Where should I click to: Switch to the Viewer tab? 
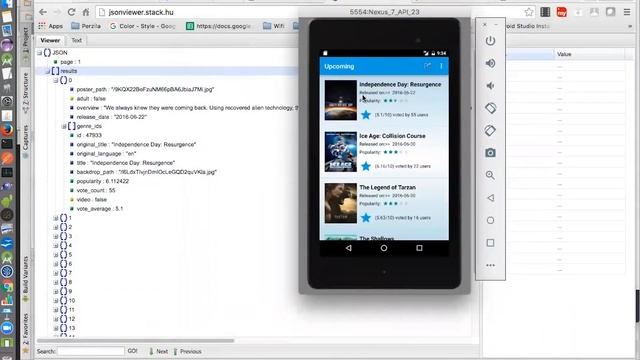click(50, 40)
